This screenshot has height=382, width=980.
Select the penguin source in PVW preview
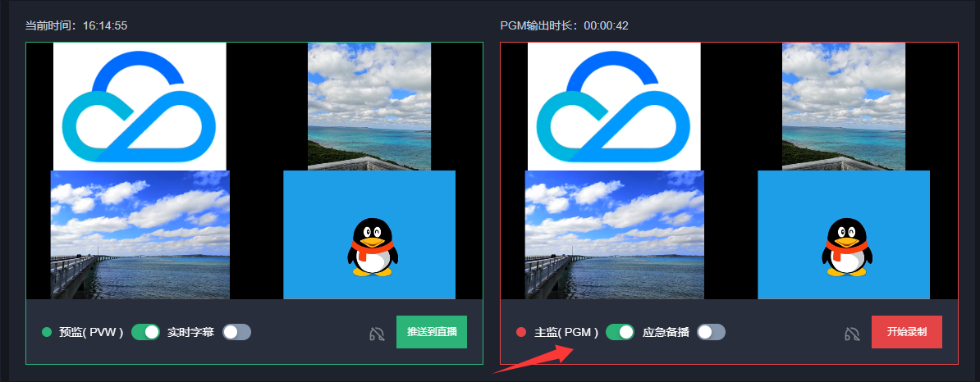369,234
